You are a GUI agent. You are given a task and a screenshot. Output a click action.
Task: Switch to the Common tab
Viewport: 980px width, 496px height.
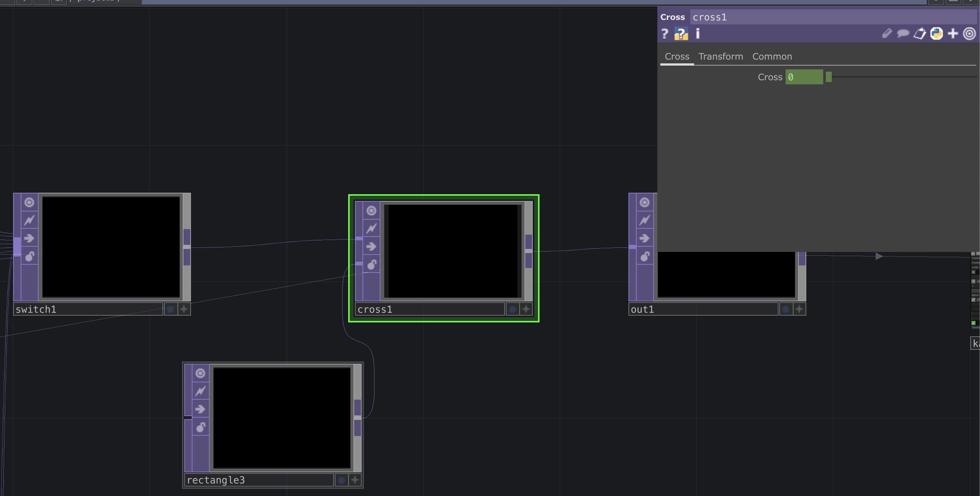point(772,56)
